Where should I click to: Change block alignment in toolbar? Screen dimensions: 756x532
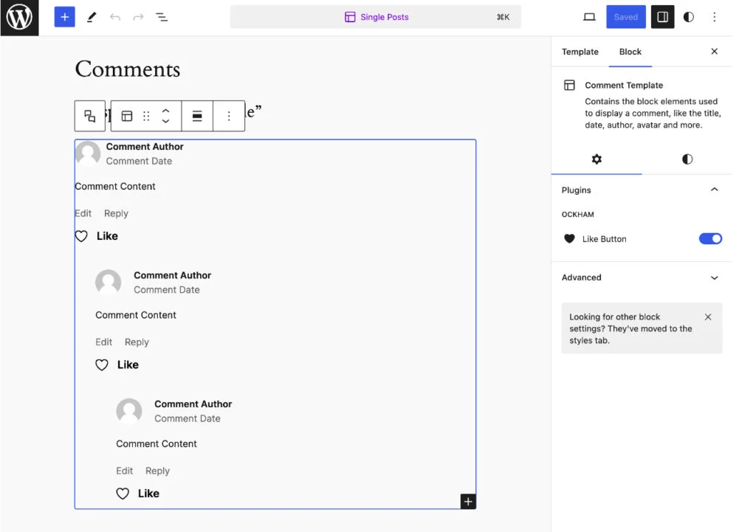pos(197,116)
